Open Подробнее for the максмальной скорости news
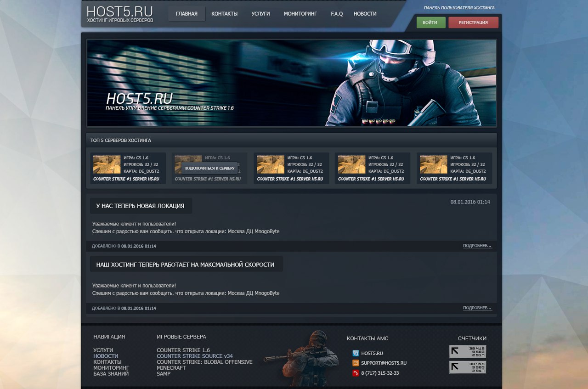588x389 pixels. tap(477, 308)
